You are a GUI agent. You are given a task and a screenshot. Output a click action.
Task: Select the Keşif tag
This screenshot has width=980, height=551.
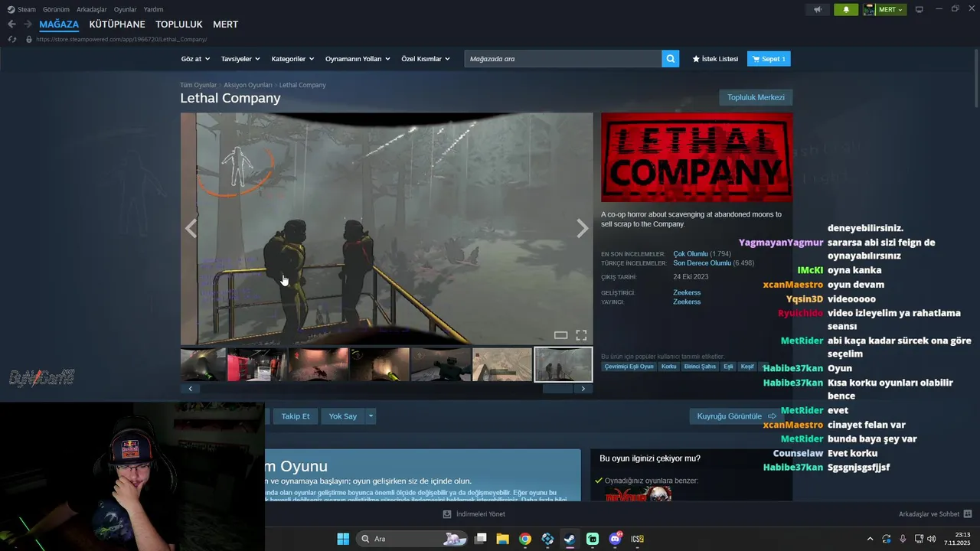747,367
